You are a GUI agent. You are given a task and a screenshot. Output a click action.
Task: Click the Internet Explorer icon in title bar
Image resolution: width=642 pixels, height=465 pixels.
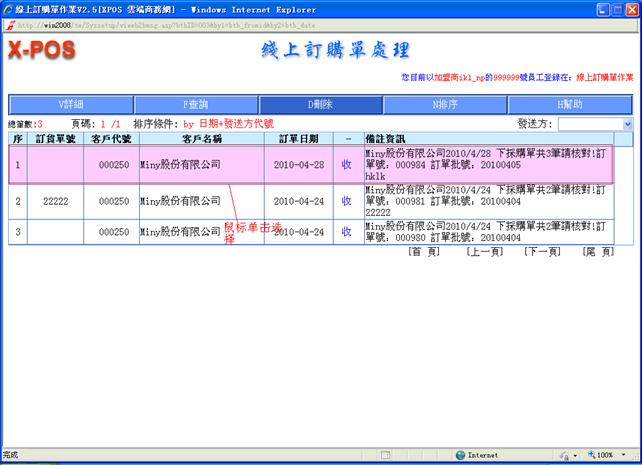8,8
